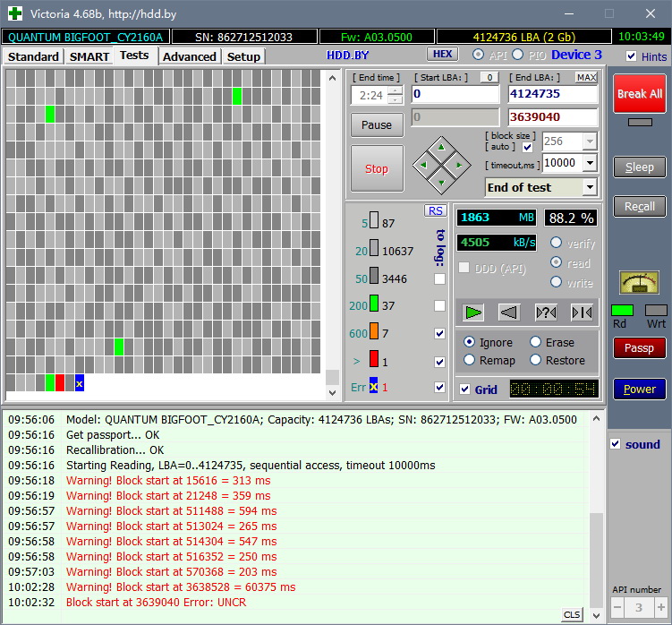This screenshot has height=625, width=672.
Task: Open the Advanced tab
Action: [190, 56]
